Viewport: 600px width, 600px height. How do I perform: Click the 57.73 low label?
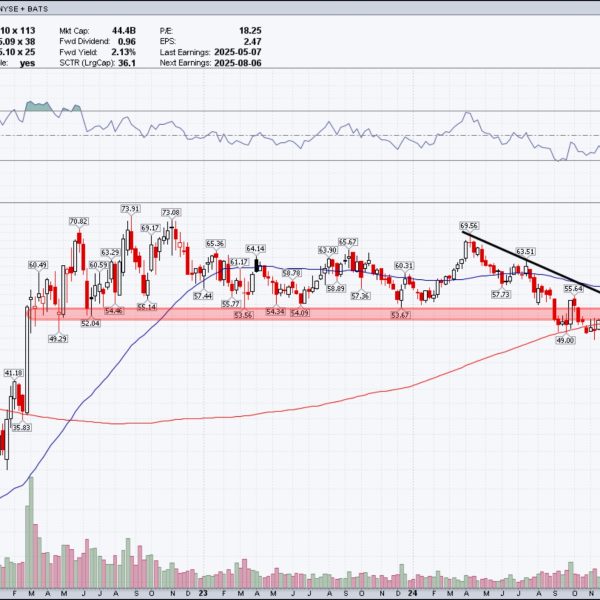pos(501,294)
